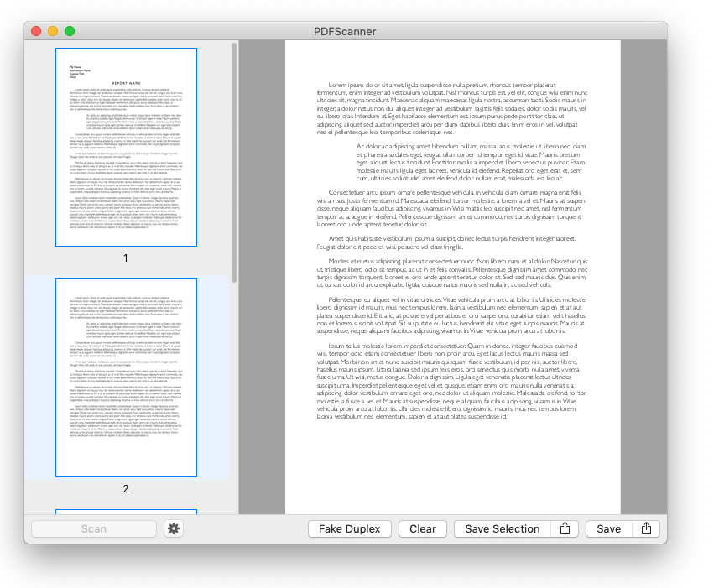The height and width of the screenshot is (588, 719).
Task: Zoom window with the green button
Action: click(x=70, y=31)
